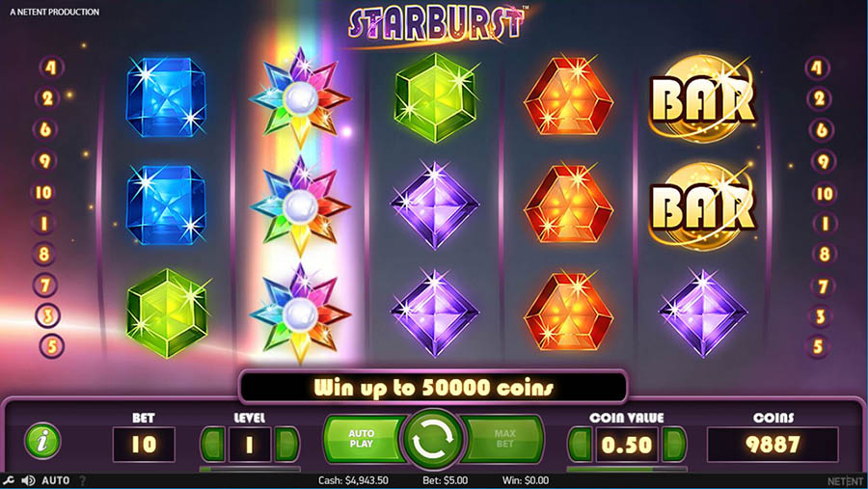
Task: Open the help question mark icon
Action: [x=83, y=480]
